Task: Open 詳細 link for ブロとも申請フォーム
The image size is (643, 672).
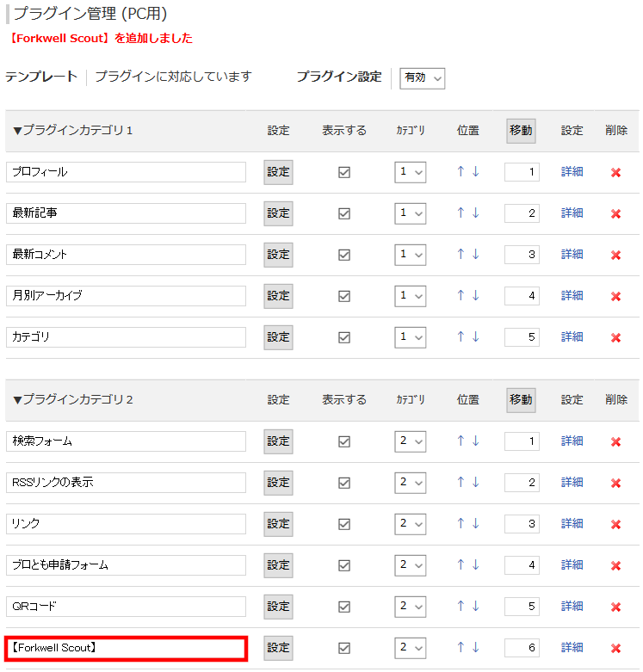Action: point(572,564)
